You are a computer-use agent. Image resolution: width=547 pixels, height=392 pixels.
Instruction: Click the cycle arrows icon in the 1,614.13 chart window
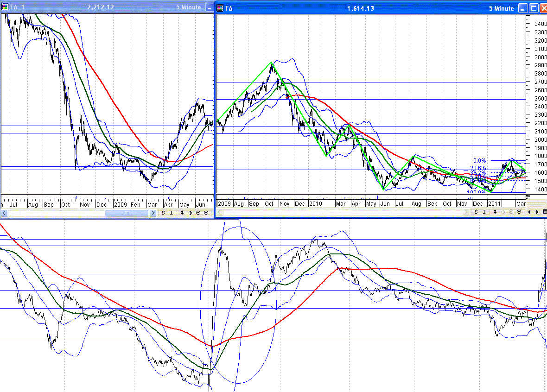pyautogui.click(x=476, y=212)
